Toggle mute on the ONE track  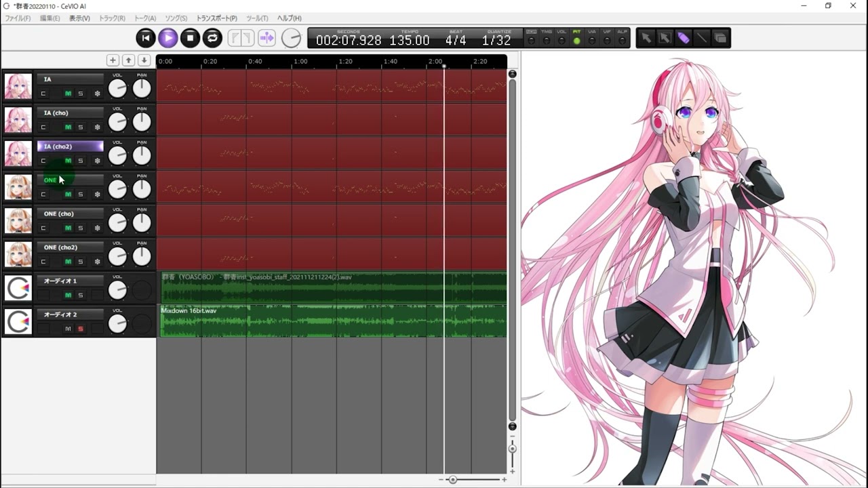coord(68,195)
